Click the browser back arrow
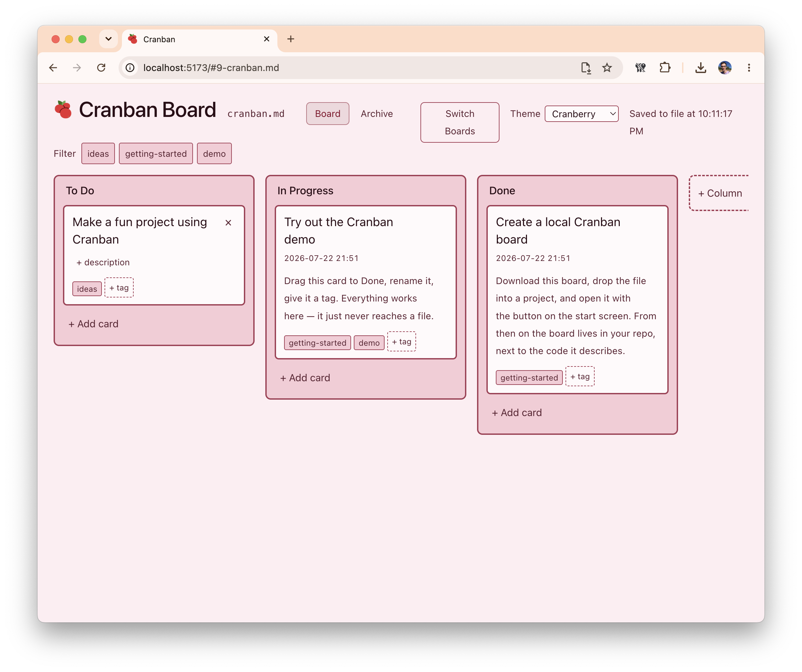 53,68
